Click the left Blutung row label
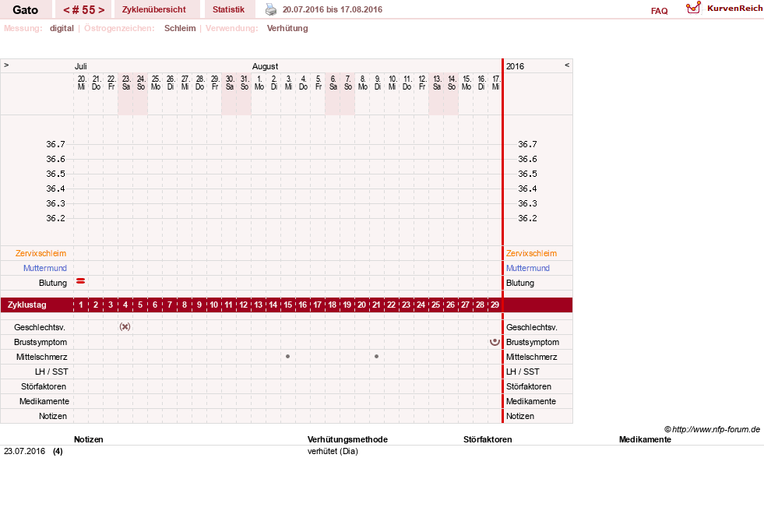764x532 pixels. (x=53, y=283)
